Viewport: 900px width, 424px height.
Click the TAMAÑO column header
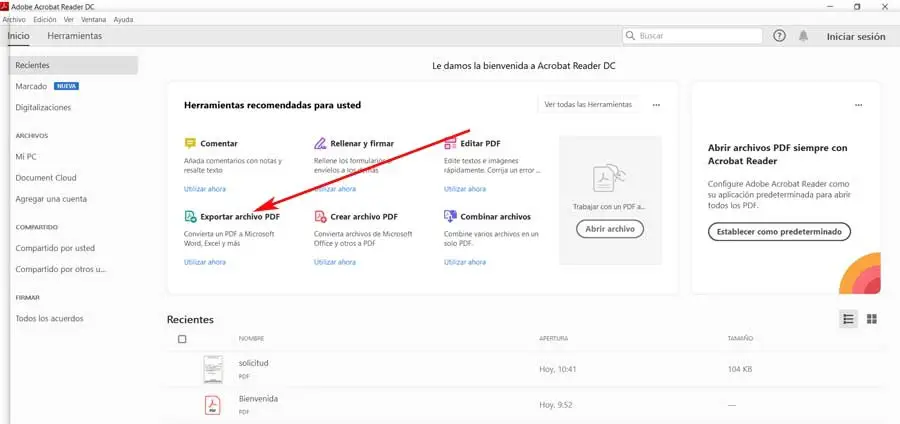[740, 339]
